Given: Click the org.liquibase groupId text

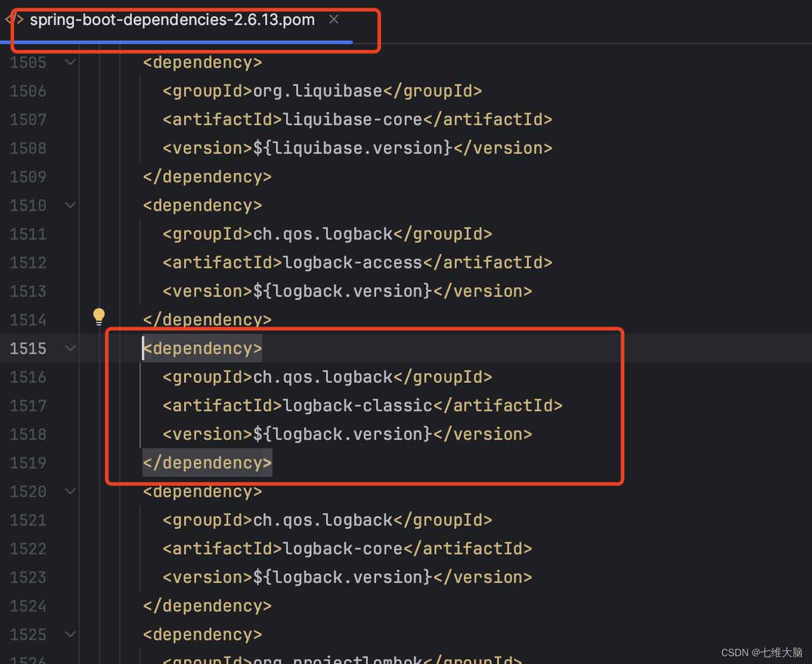Looking at the screenshot, I should pyautogui.click(x=317, y=91).
